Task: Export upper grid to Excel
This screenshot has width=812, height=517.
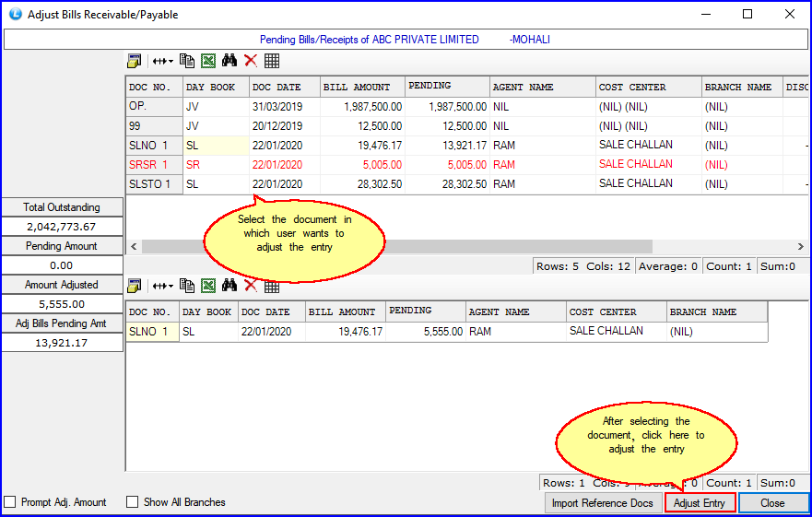Action: (208, 61)
